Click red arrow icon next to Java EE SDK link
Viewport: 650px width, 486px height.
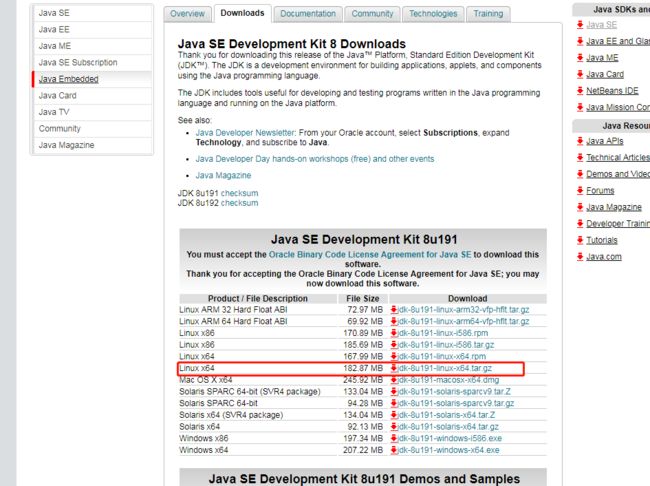(x=580, y=41)
